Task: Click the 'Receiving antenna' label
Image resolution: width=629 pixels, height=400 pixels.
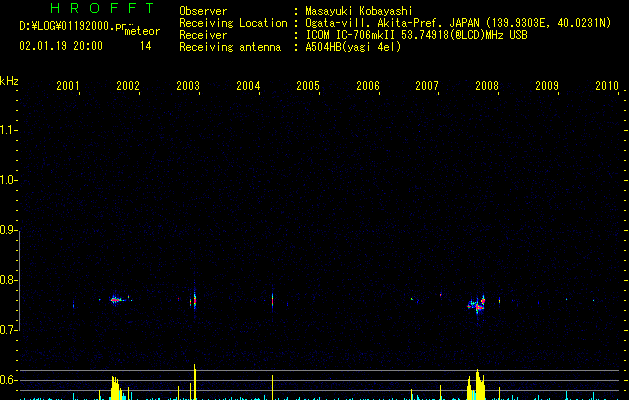Action: click(x=230, y=47)
